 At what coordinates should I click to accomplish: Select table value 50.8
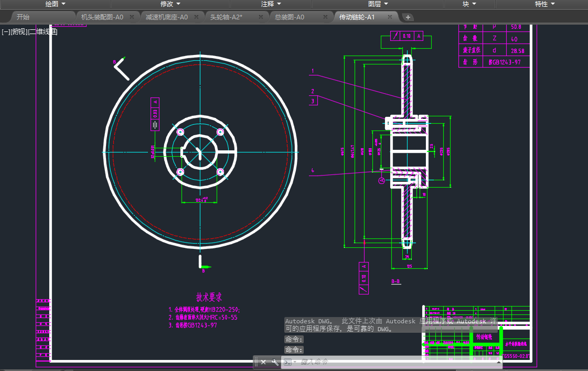(516, 27)
